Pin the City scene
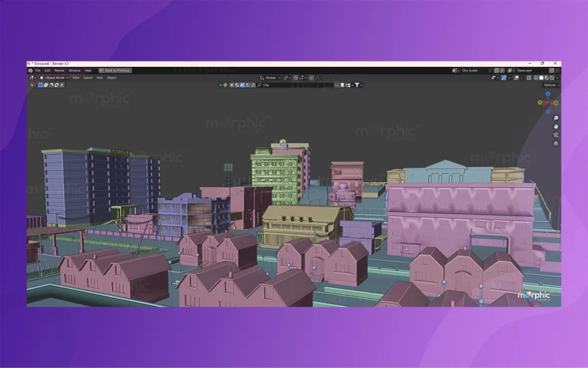588x368 pixels. click(x=490, y=71)
